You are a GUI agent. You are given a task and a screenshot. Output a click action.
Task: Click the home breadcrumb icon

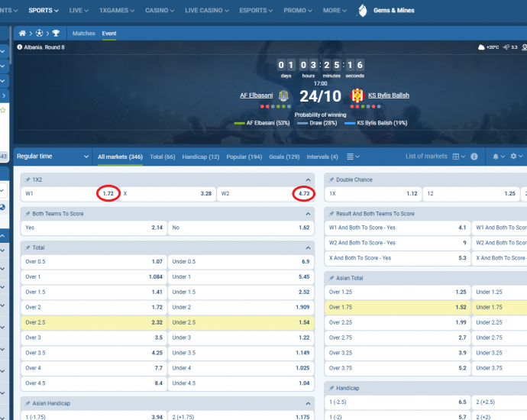pos(22,34)
